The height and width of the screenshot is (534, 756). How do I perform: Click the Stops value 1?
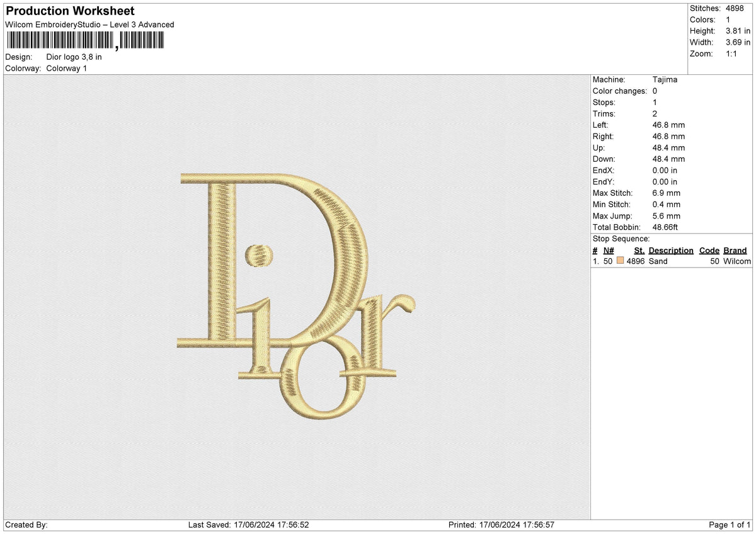tap(655, 103)
